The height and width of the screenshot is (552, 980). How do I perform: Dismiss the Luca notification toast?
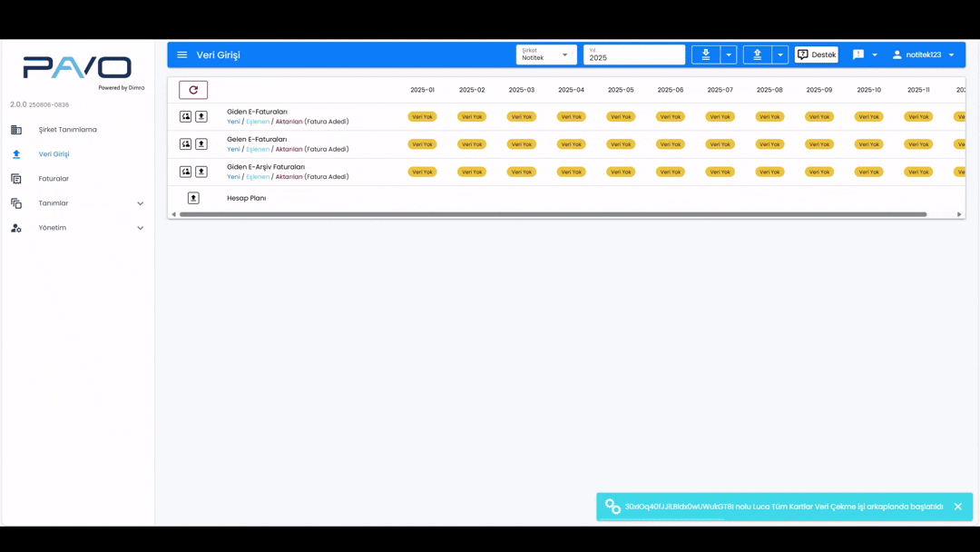click(957, 507)
